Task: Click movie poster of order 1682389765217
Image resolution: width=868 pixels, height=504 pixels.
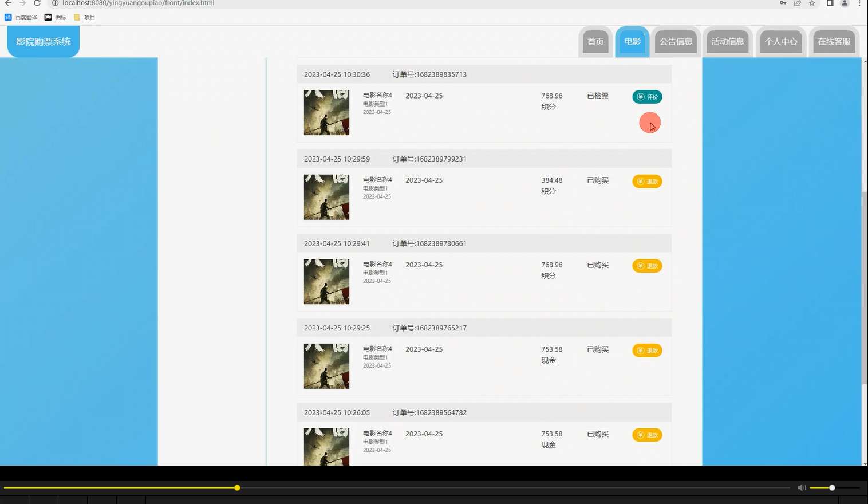Action: click(326, 366)
